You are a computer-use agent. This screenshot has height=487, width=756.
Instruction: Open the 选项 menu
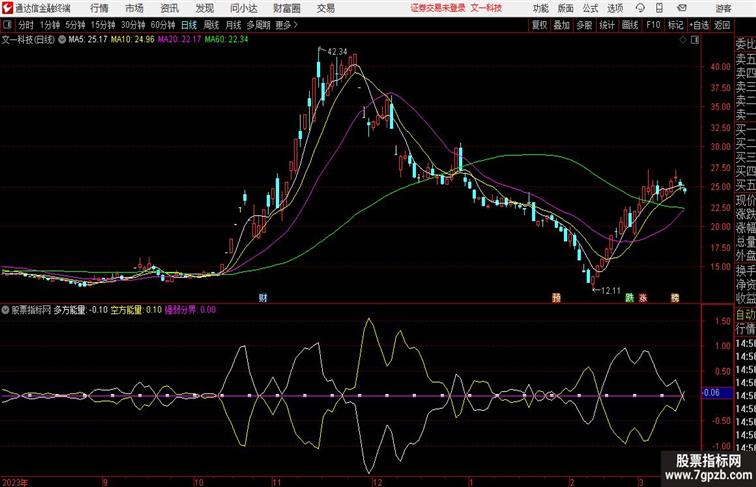[615, 8]
